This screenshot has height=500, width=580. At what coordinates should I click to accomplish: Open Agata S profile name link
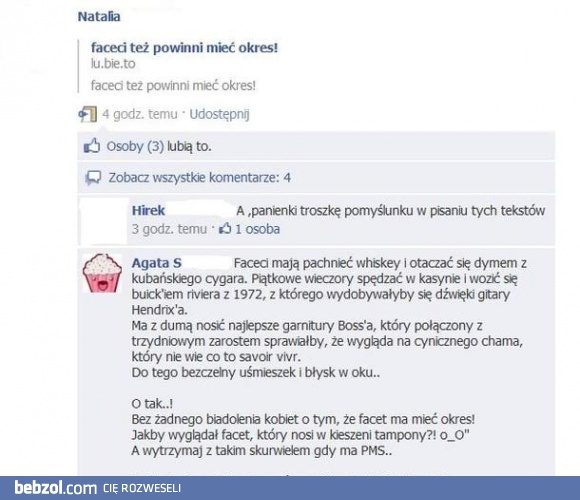(x=157, y=263)
